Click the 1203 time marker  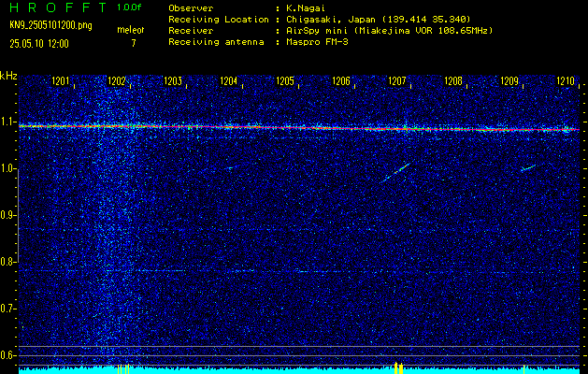point(173,80)
